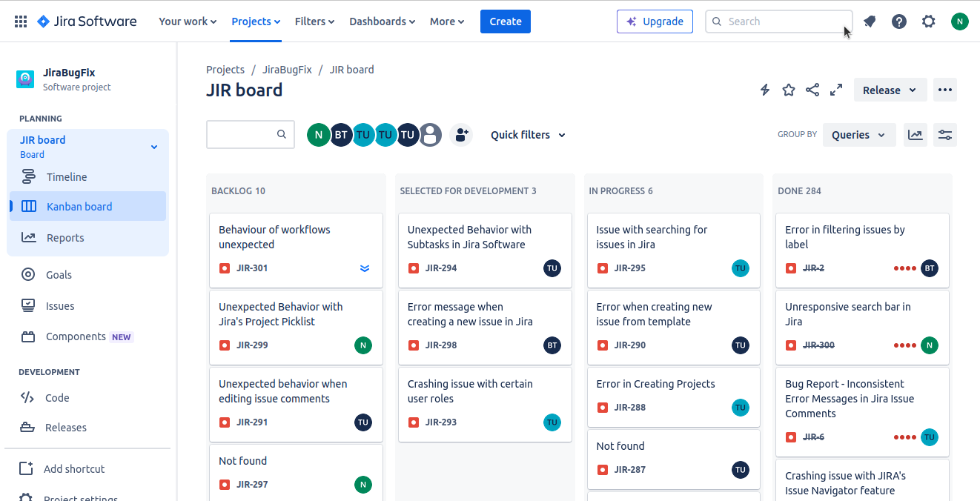Enter full screen with expand arrows icon

coord(836,90)
